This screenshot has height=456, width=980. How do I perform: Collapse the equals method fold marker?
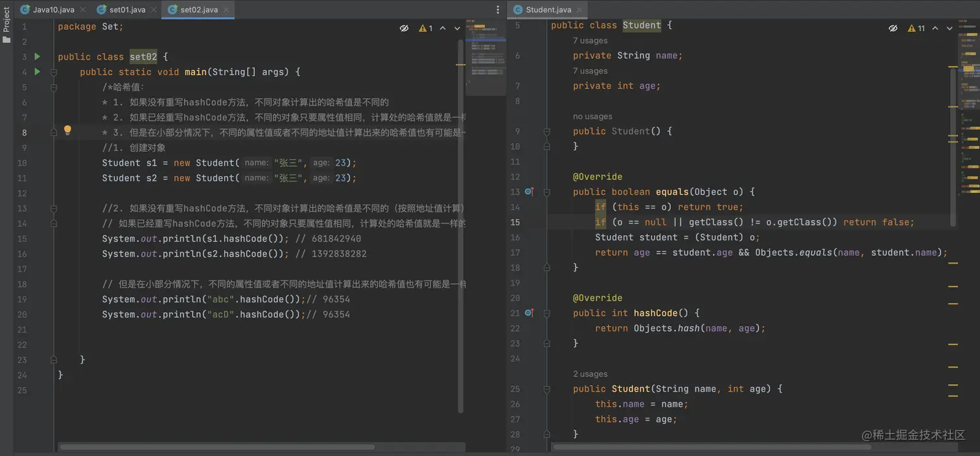[547, 192]
